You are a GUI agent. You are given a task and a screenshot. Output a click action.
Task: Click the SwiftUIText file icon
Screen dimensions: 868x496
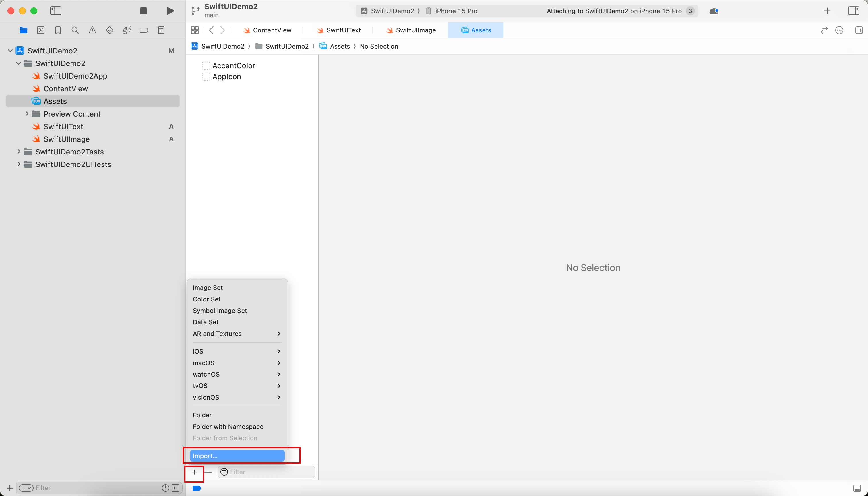tap(36, 126)
